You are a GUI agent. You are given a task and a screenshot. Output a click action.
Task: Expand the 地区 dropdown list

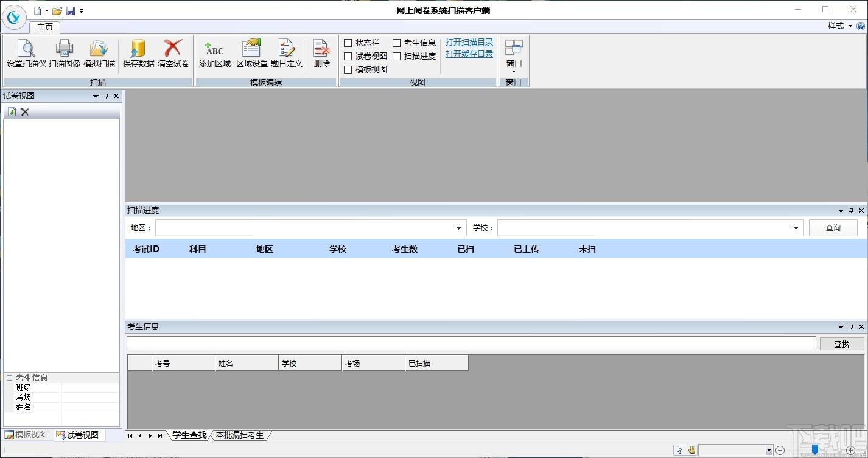459,228
